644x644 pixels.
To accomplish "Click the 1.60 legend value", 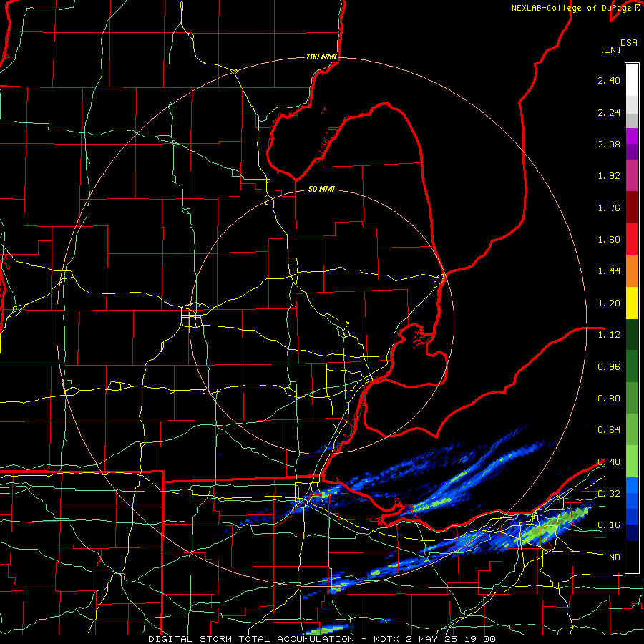I will [x=609, y=240].
